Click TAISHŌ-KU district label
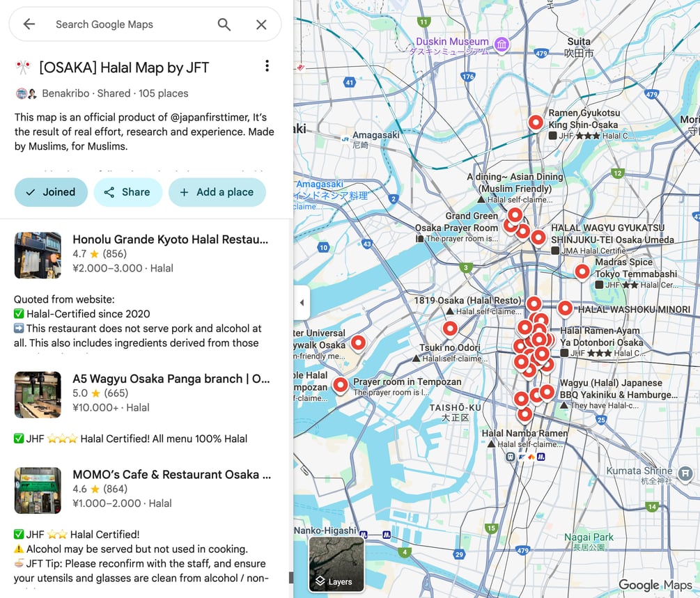 pos(456,412)
